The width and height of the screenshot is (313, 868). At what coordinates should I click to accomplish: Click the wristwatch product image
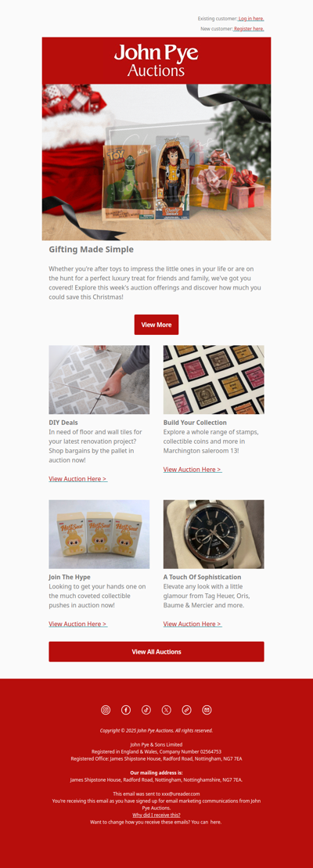click(214, 535)
